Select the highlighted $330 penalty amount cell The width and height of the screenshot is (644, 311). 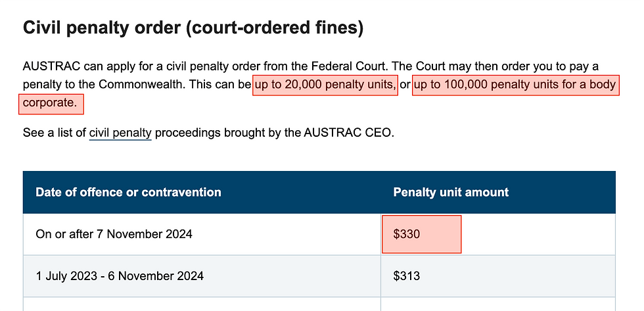[x=421, y=234]
